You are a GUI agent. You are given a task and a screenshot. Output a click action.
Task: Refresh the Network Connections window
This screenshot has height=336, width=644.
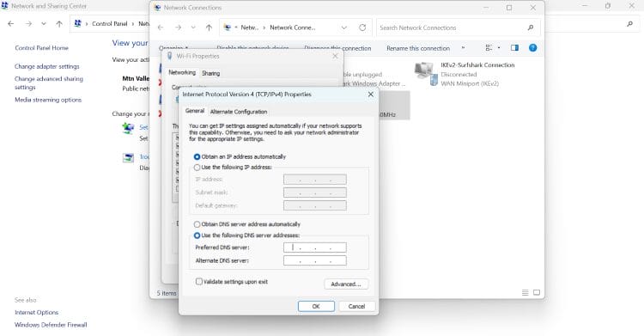pyautogui.click(x=362, y=27)
